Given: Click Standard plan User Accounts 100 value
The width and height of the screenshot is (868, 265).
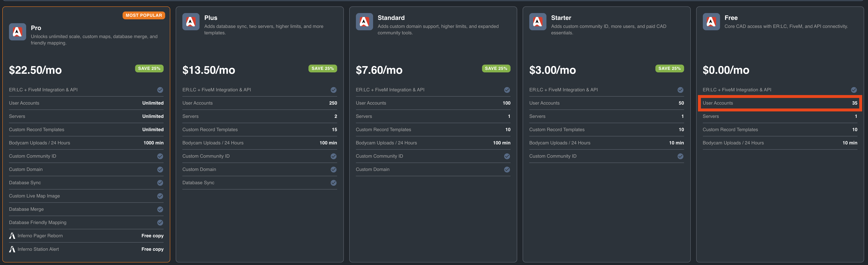Looking at the screenshot, I should click(x=506, y=103).
